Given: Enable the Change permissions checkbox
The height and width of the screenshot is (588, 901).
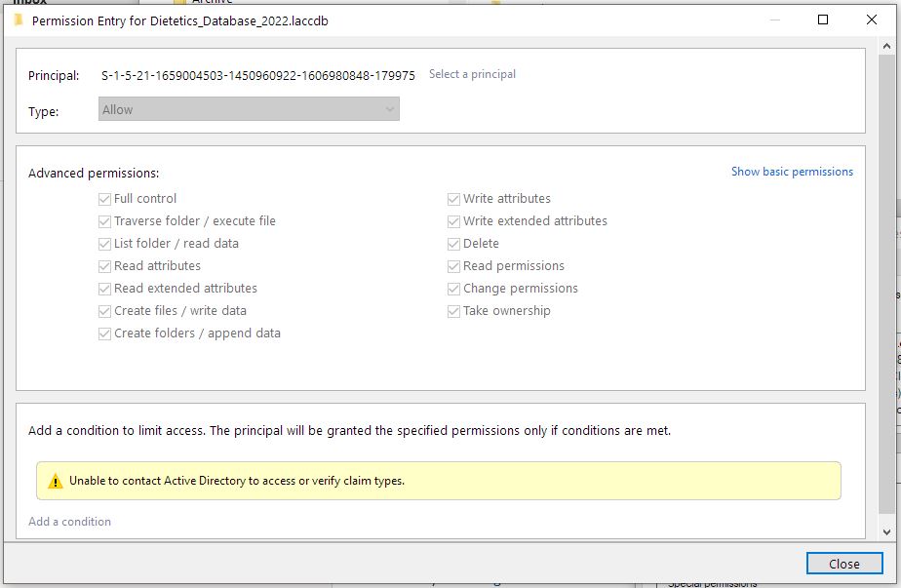Looking at the screenshot, I should click(x=453, y=288).
